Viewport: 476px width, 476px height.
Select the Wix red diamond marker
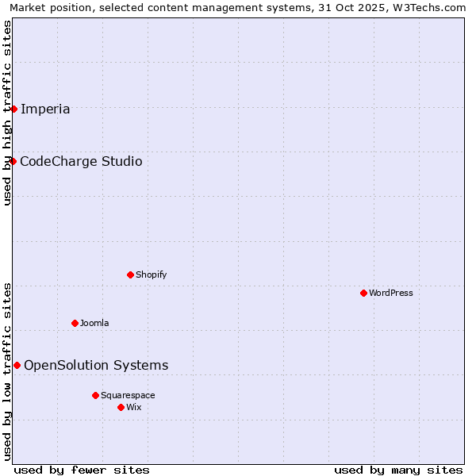click(x=121, y=407)
